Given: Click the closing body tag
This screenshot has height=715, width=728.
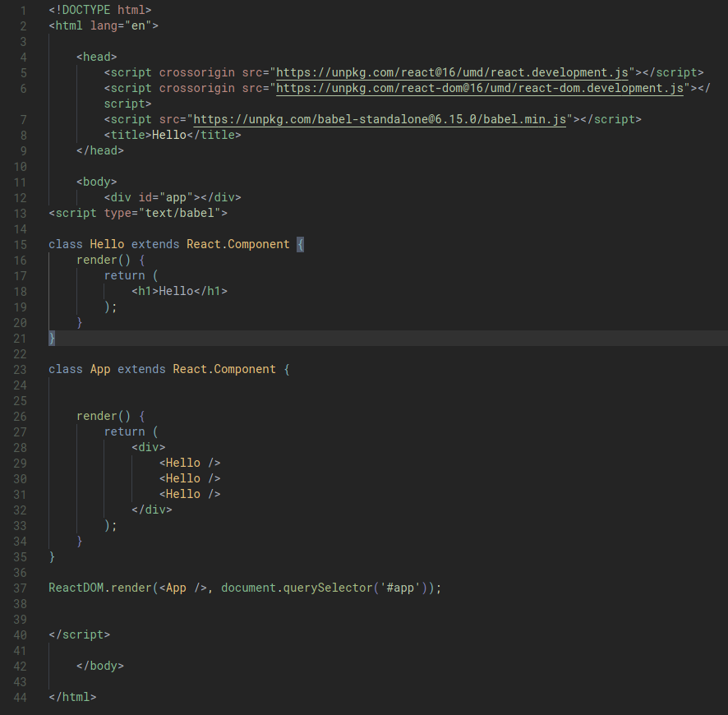Looking at the screenshot, I should coord(99,666).
